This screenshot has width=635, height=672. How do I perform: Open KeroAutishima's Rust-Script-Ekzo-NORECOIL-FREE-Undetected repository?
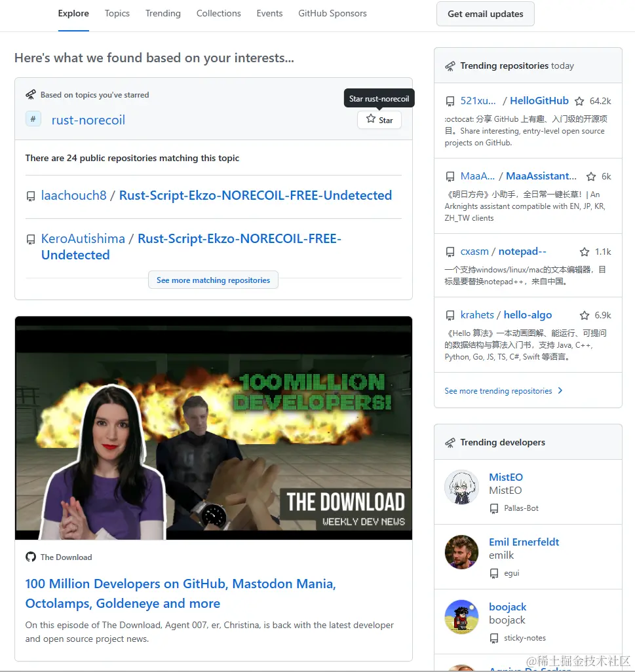(191, 247)
